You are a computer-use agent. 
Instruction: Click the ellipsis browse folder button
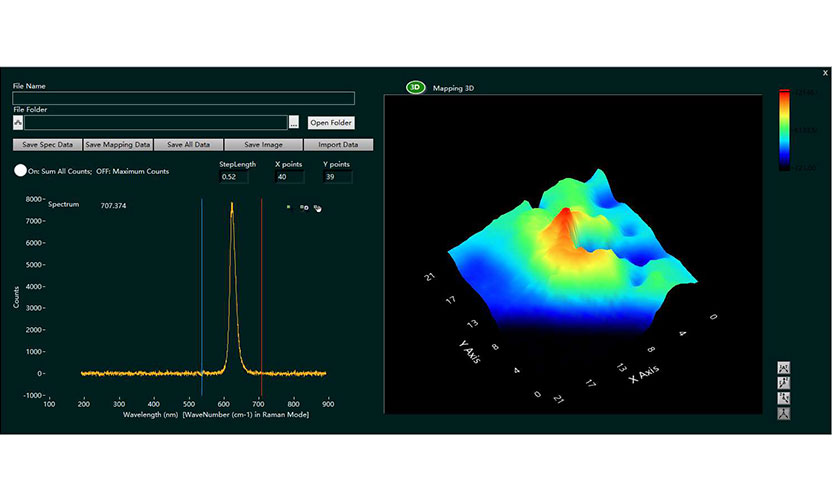pos(293,122)
